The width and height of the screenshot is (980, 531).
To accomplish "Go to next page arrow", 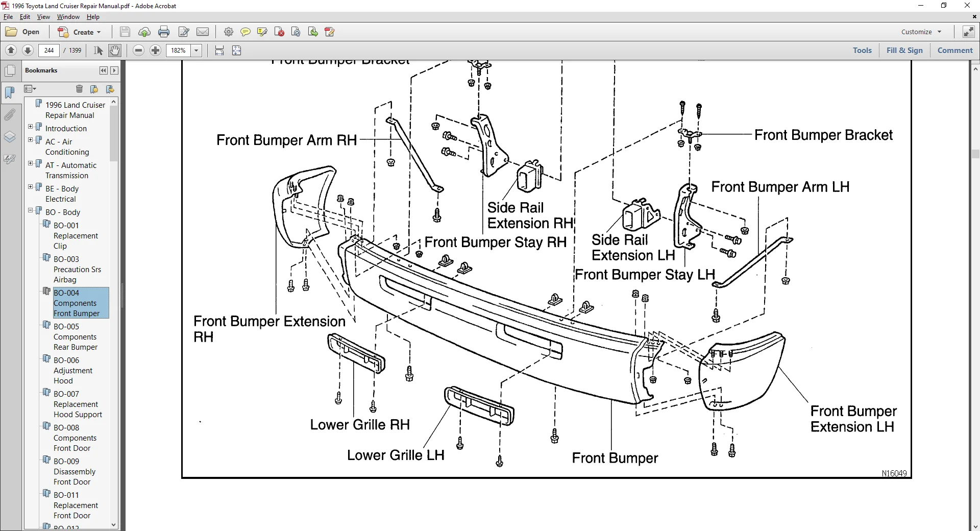I will pyautogui.click(x=28, y=51).
